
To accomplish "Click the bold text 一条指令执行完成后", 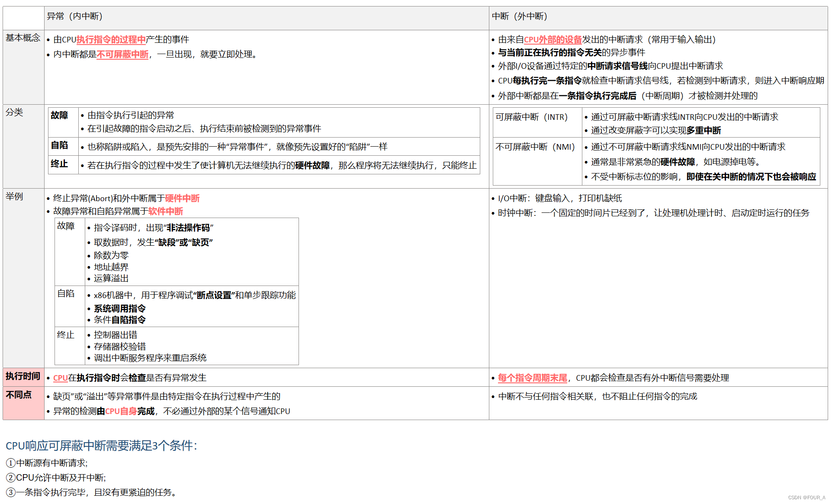I will tap(597, 96).
